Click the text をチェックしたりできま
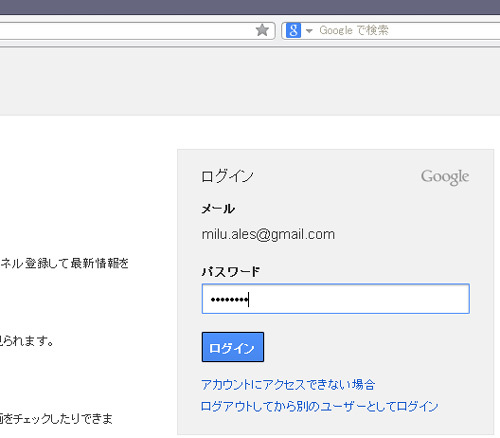The height and width of the screenshot is (438, 500). (56, 418)
